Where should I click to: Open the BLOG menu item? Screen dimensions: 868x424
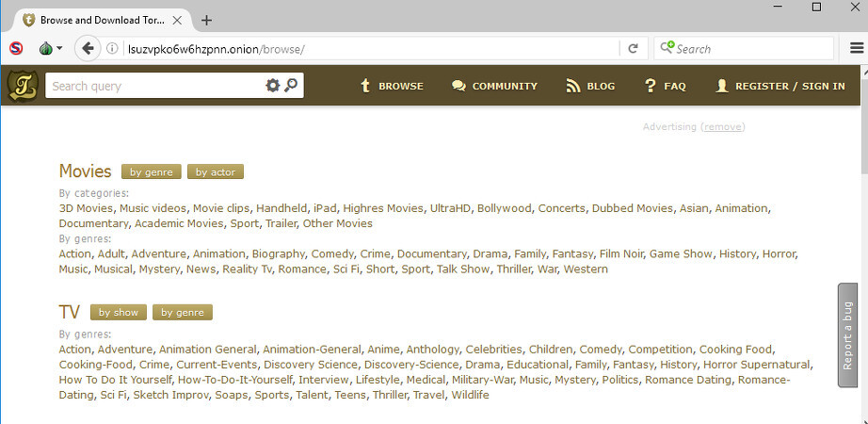coord(590,86)
